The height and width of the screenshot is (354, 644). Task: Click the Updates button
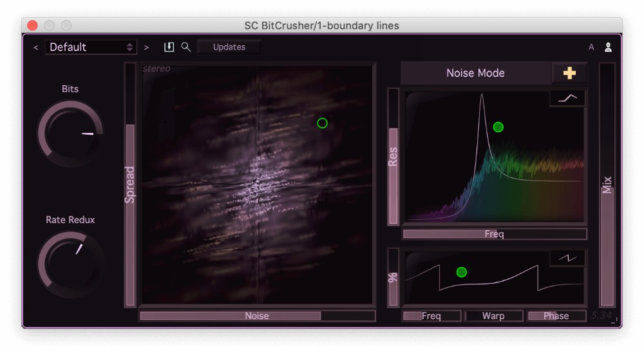(229, 47)
